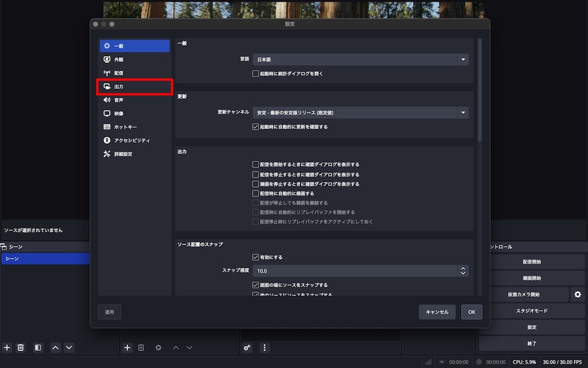Click the move-up arrow in the Sources dock toolbar
The image size is (588, 368).
[176, 347]
